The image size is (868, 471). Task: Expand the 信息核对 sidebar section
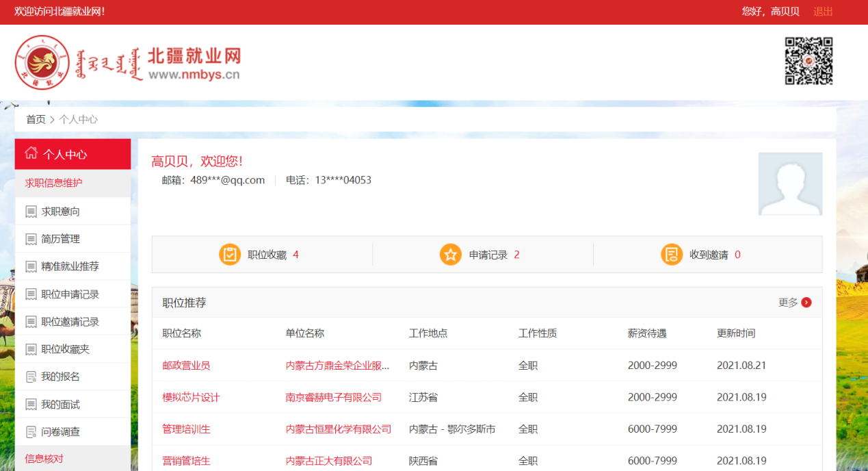coord(44,459)
